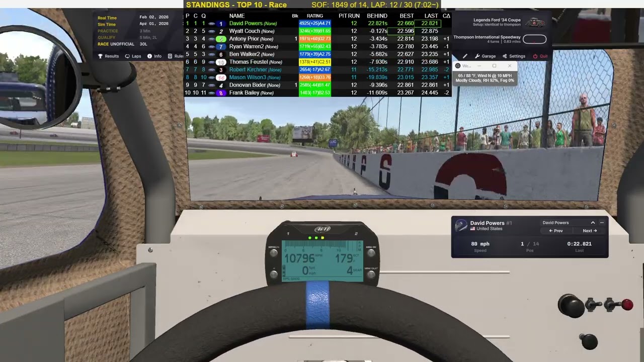Click car number badge 6 for Ben Walker2

(x=220, y=54)
